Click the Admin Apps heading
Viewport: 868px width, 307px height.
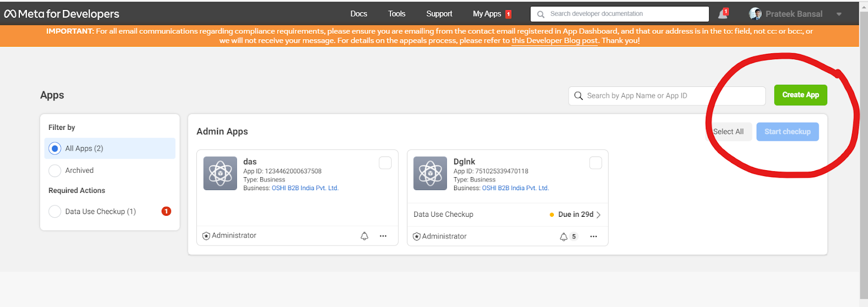click(x=222, y=131)
